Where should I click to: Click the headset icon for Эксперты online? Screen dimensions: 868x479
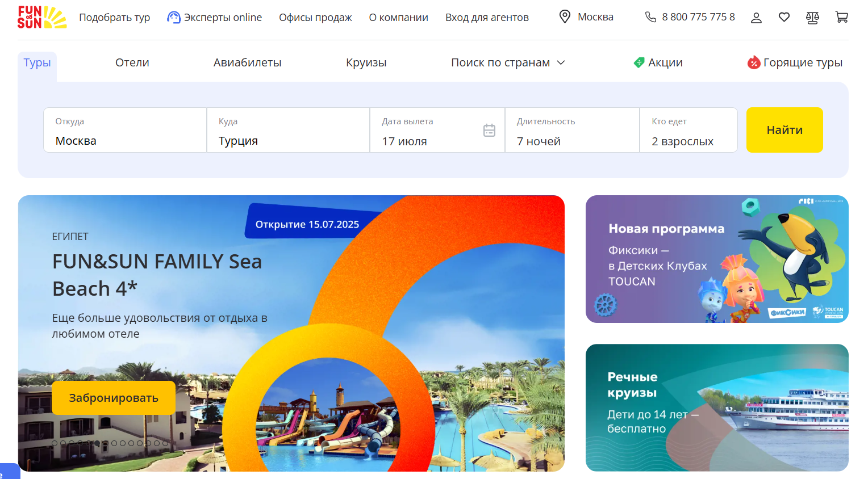pos(173,18)
